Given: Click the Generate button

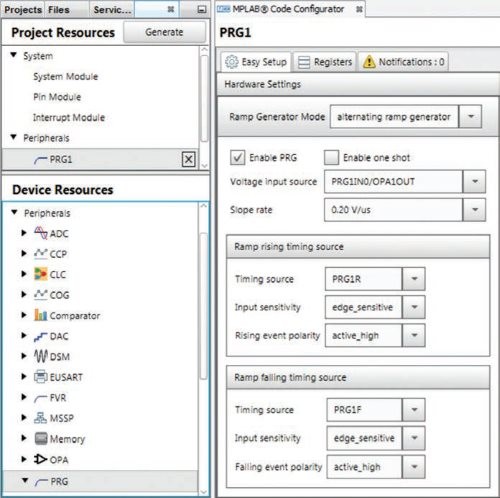Looking at the screenshot, I should click(x=164, y=32).
